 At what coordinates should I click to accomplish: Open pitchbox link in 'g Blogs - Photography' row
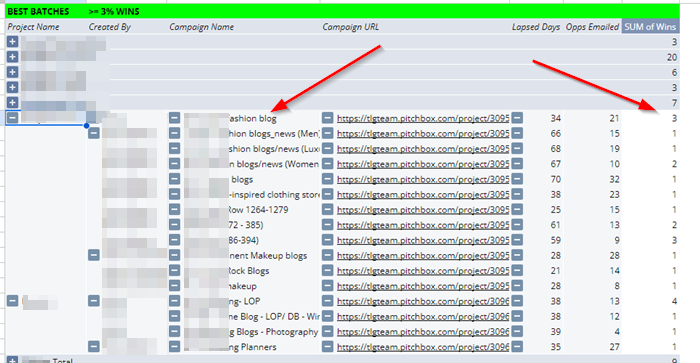[423, 332]
